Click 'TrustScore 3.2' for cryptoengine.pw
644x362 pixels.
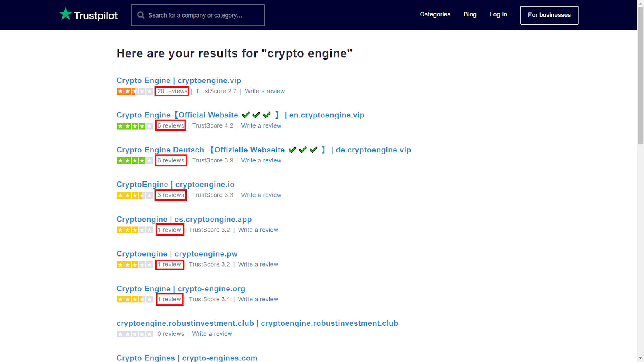coord(209,265)
